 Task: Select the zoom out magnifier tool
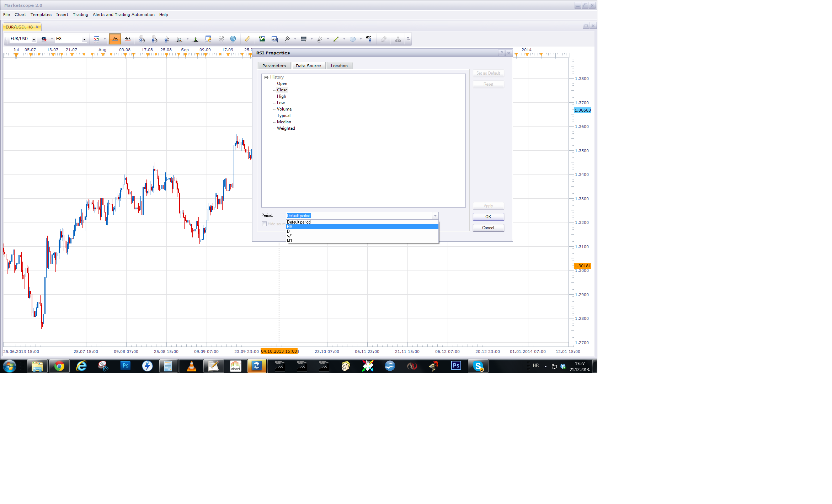pyautogui.click(x=154, y=39)
